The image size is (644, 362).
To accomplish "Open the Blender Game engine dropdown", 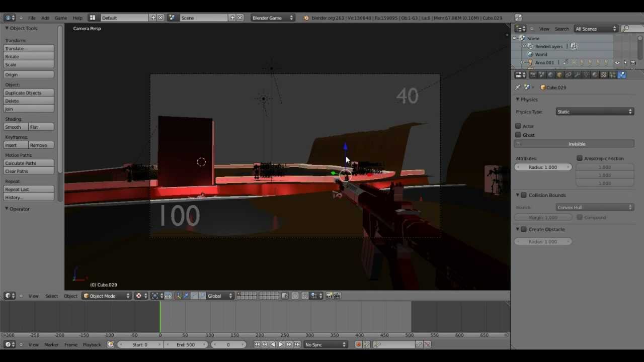I will coord(272,18).
